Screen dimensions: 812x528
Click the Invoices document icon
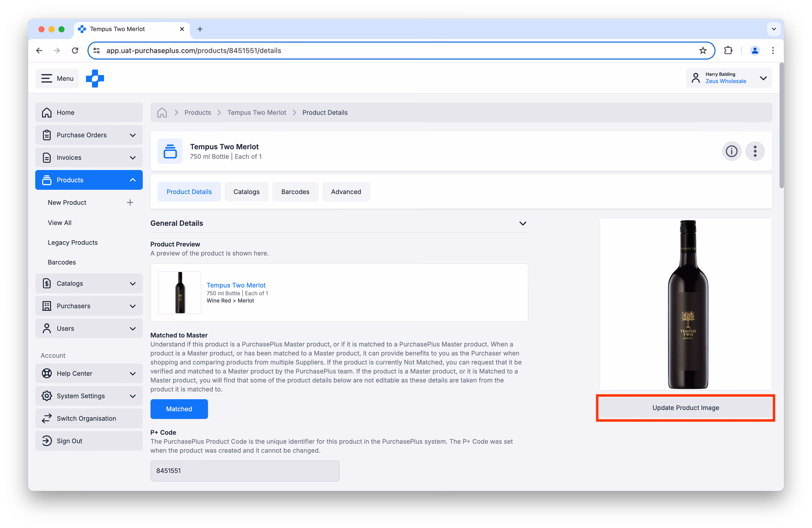47,157
